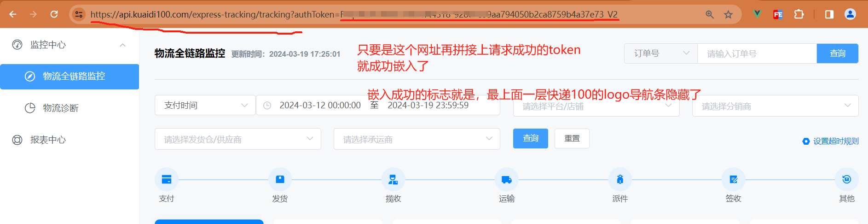Open the 订单号 search type dropdown
The height and width of the screenshot is (224, 868).
tap(661, 53)
